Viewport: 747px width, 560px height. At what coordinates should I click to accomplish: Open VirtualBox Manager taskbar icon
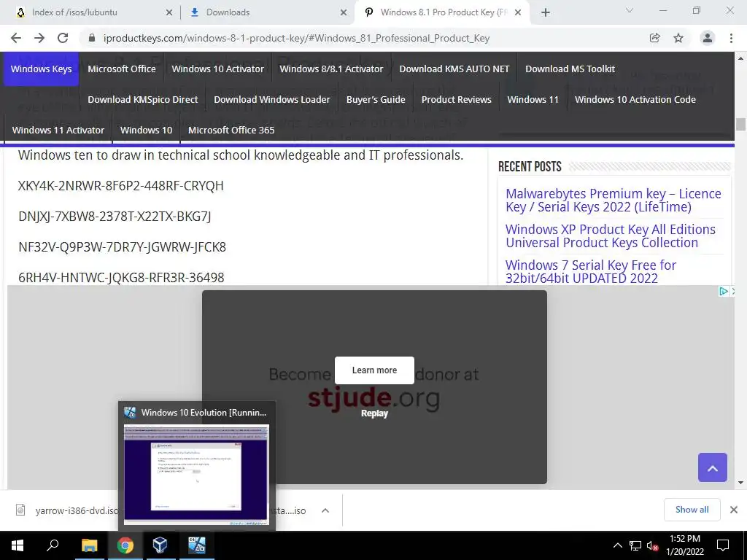coord(160,545)
